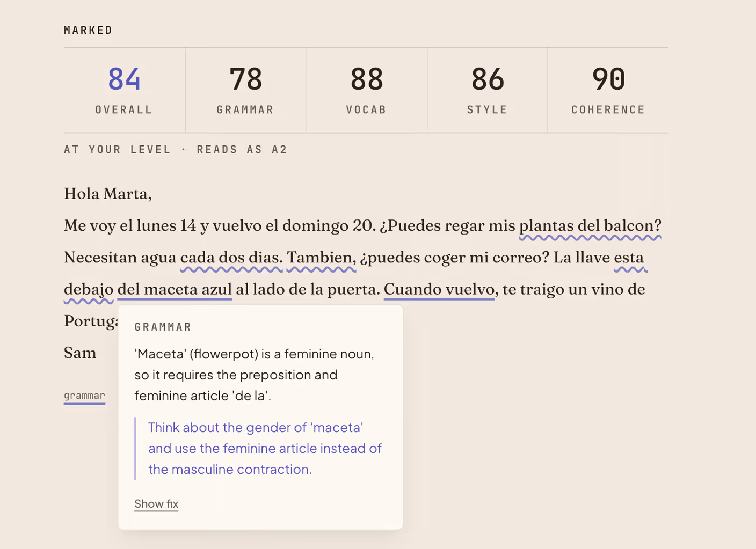Click the signature "Sam"
Viewport: 756px width, 549px height.
(80, 353)
